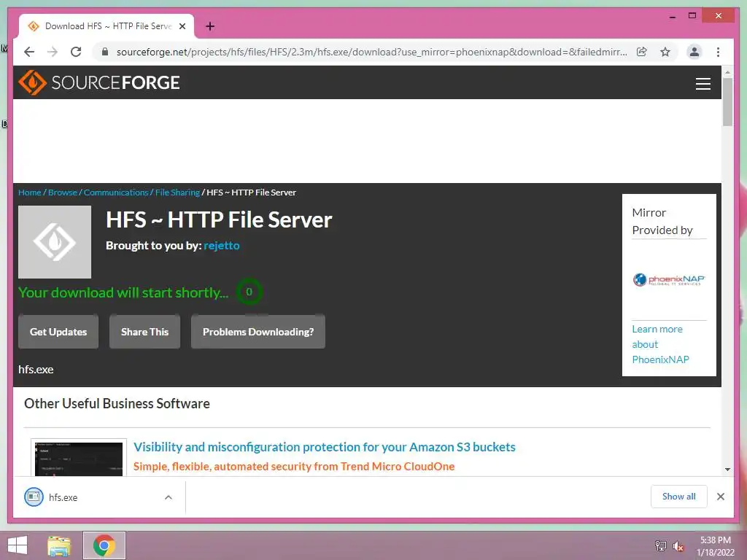Open the SourceForge hamburger menu
The width and height of the screenshot is (747, 560).
click(x=703, y=83)
